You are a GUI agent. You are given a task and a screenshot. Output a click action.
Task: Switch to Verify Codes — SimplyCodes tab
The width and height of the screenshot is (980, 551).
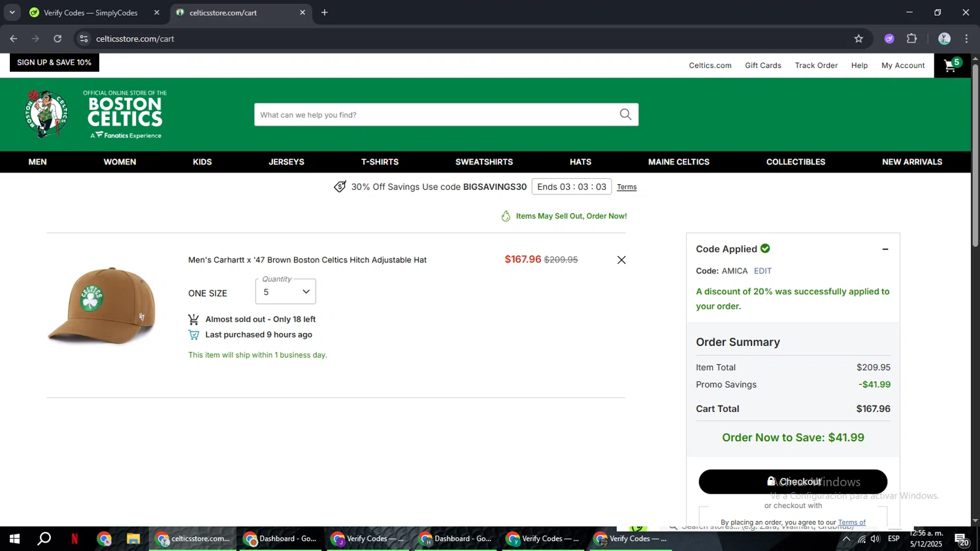(x=91, y=12)
